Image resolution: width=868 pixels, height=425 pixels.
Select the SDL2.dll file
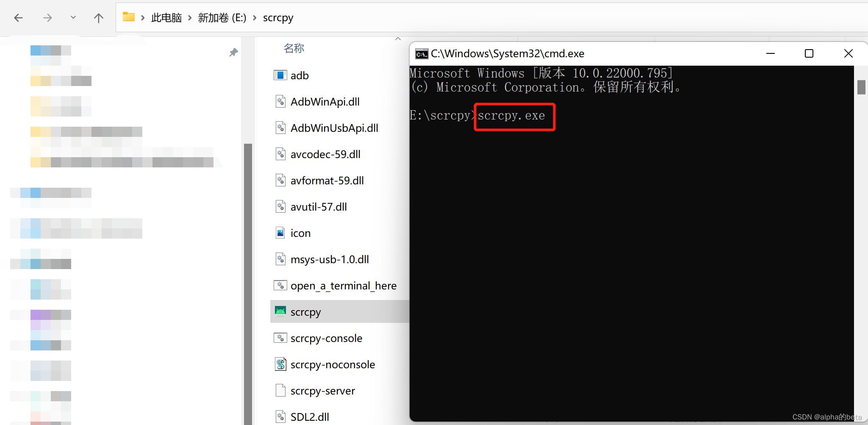pos(310,417)
